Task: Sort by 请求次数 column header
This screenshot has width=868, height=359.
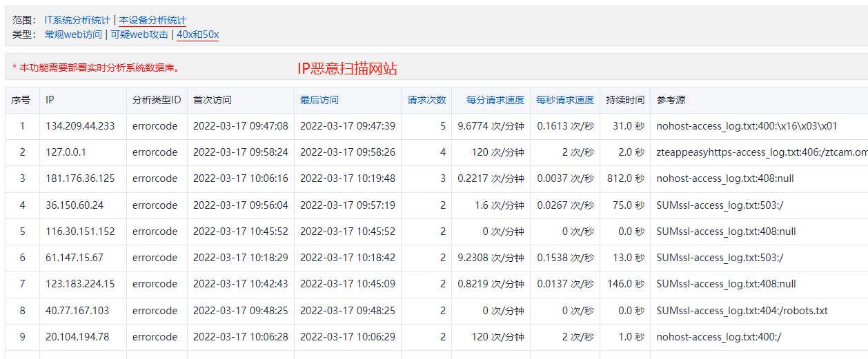Action: coord(427,100)
